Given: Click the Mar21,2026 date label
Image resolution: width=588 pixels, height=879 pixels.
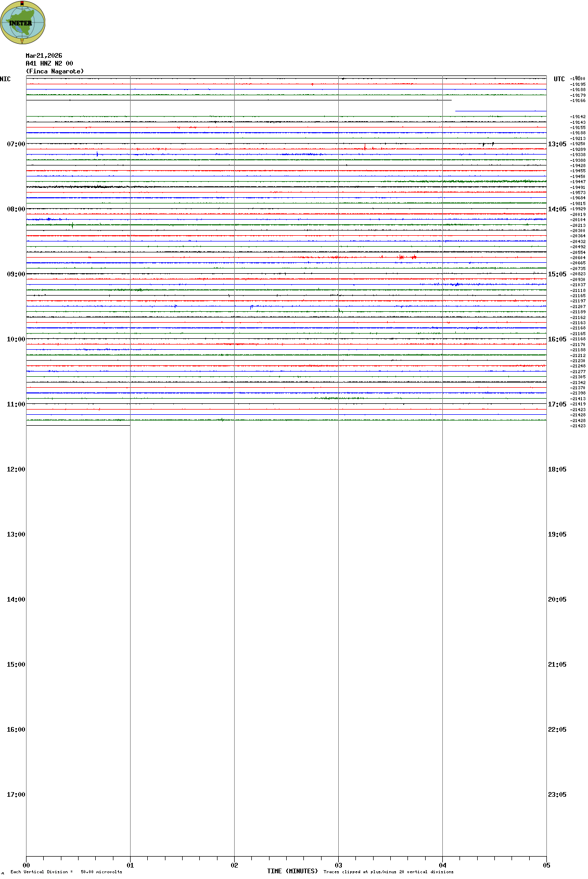Looking at the screenshot, I should (44, 56).
